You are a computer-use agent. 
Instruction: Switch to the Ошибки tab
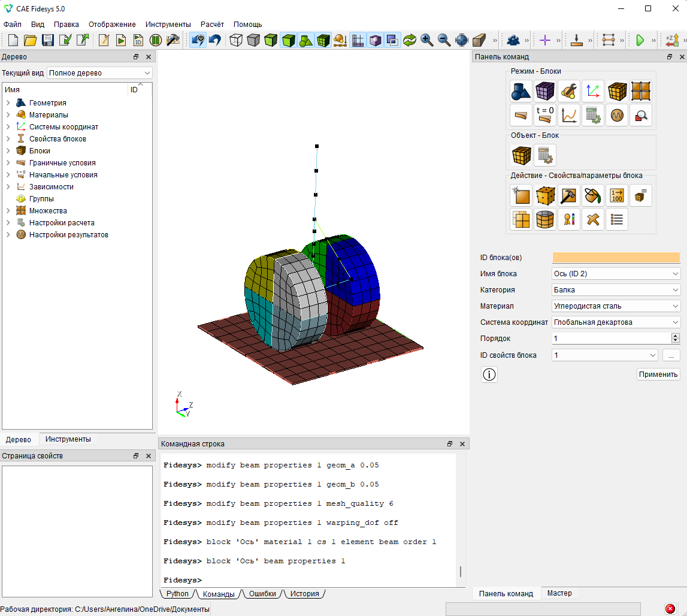click(262, 594)
